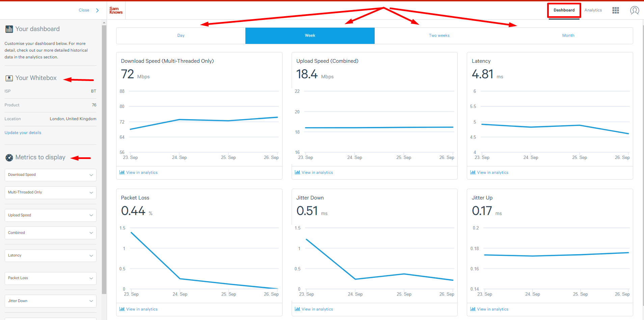Click analytics chart icon under Latency graph
The height and width of the screenshot is (320, 644).
pyautogui.click(x=473, y=172)
